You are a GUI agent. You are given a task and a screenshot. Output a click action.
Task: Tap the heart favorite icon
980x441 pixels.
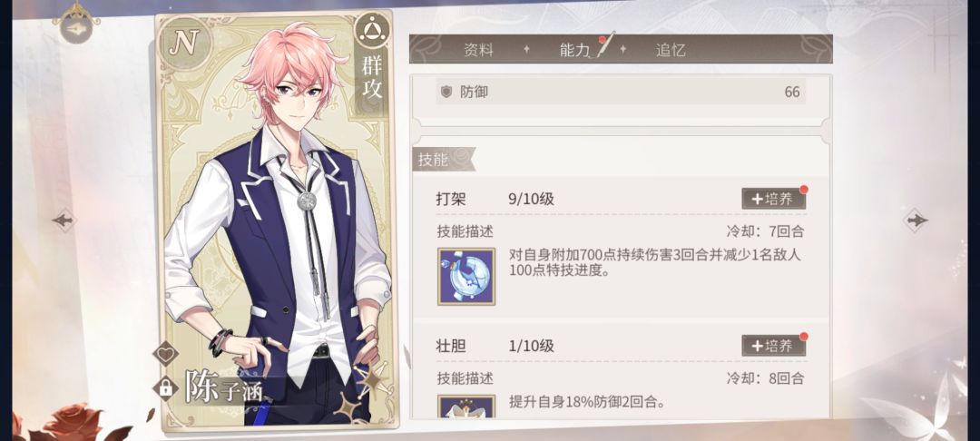(166, 354)
